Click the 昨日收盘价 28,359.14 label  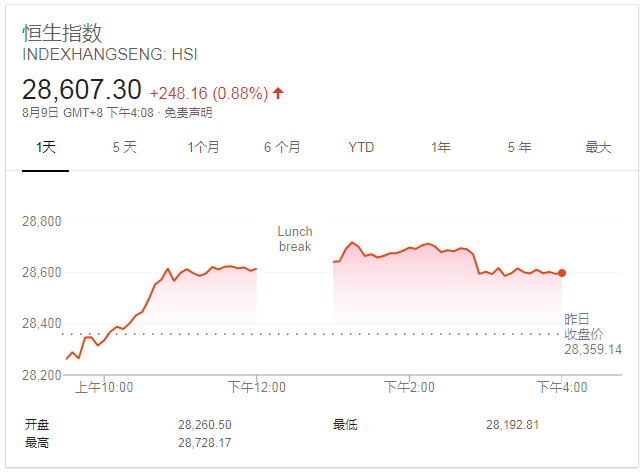[592, 334]
